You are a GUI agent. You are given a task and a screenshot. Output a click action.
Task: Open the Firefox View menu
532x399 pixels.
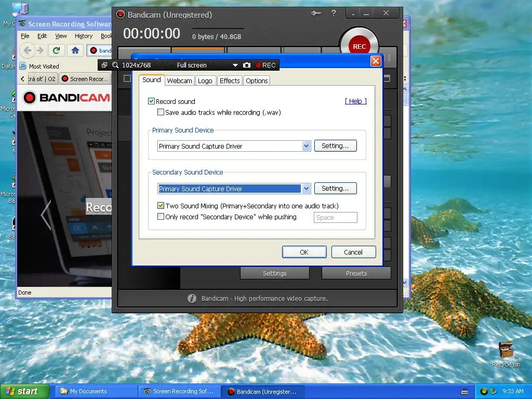coord(61,36)
